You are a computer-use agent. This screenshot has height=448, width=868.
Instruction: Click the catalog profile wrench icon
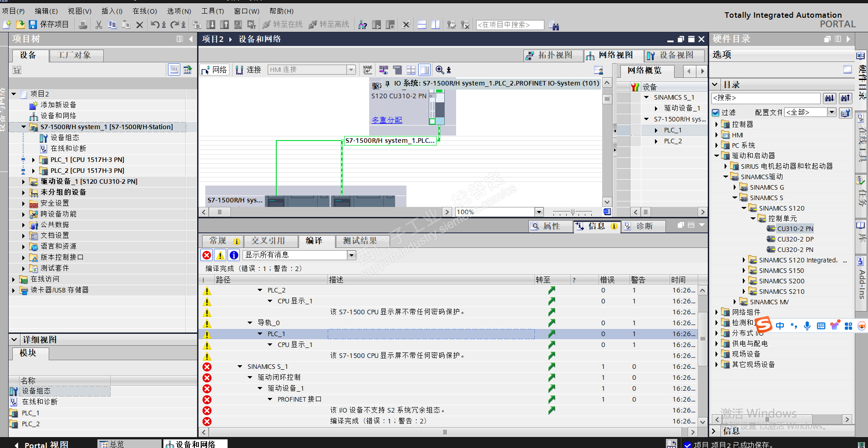(x=845, y=112)
